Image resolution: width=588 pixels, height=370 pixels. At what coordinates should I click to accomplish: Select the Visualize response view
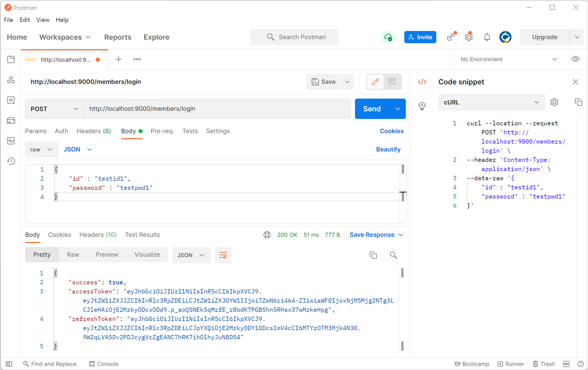point(147,255)
